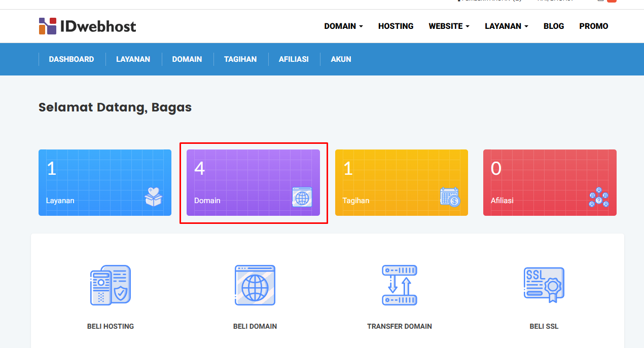The width and height of the screenshot is (644, 348).
Task: Open the purple Domain card label
Action: point(207,201)
